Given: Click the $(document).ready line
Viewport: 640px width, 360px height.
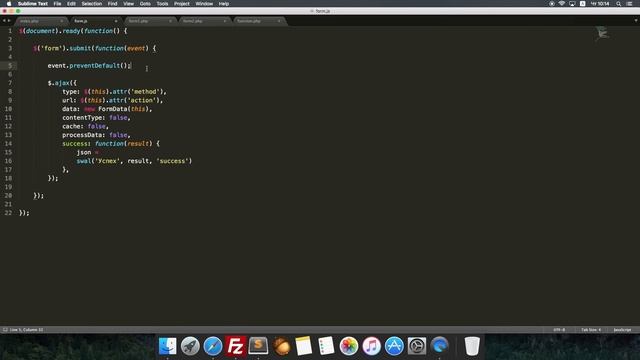Looking at the screenshot, I should pos(73,31).
